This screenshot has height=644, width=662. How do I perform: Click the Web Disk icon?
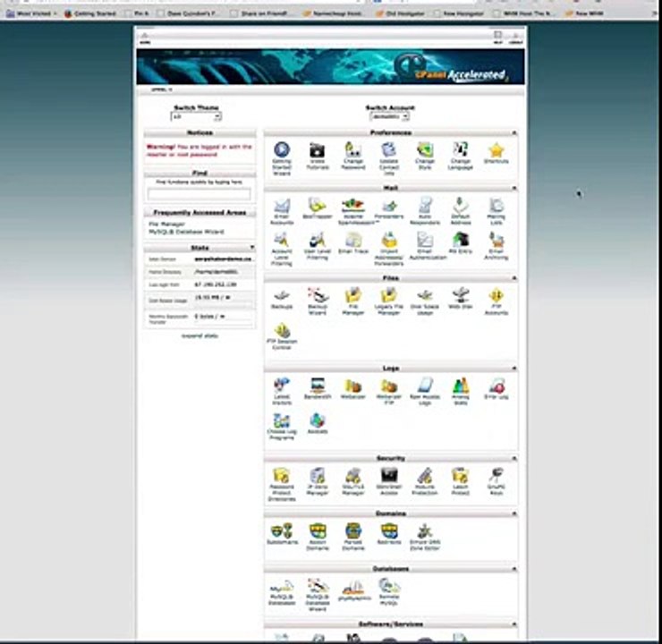click(x=460, y=295)
